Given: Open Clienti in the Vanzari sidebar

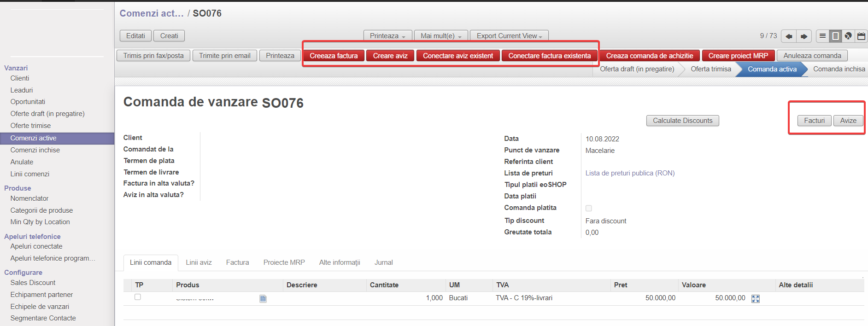Looking at the screenshot, I should click(20, 78).
